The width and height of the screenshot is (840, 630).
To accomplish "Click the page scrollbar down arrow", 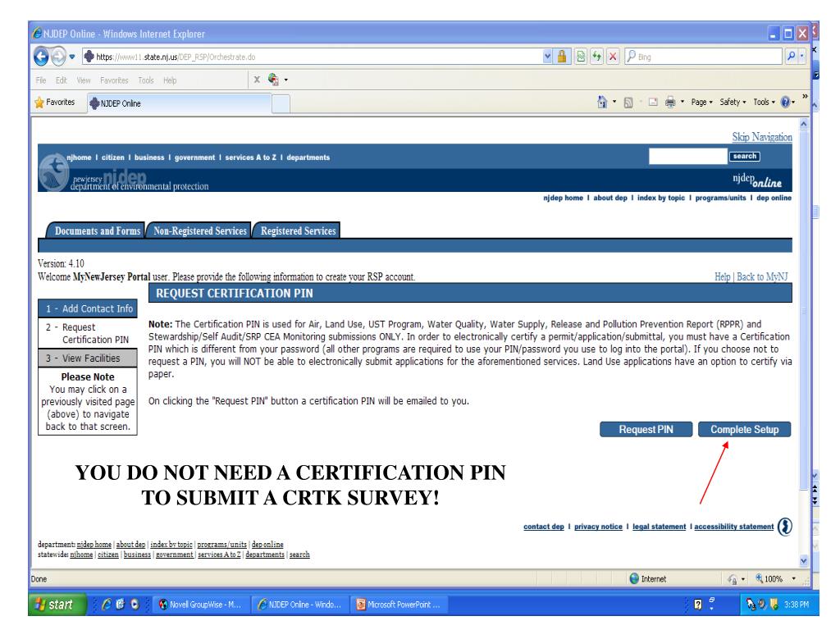I will click(x=804, y=561).
